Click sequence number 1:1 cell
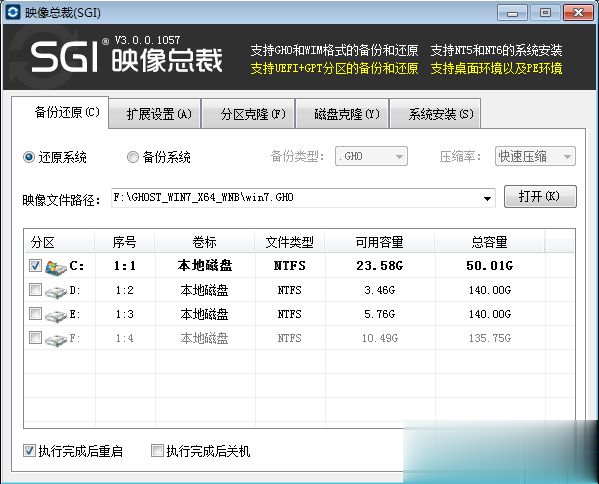599x484 pixels. point(125,265)
